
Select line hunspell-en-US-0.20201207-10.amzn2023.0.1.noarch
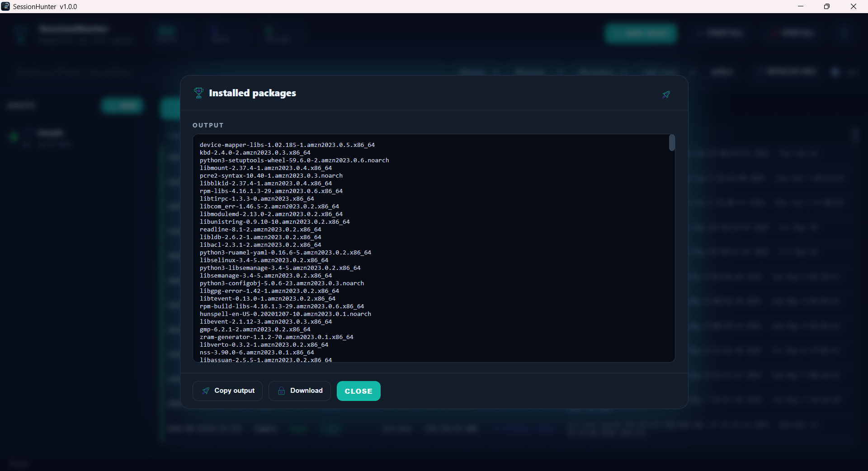(x=285, y=314)
